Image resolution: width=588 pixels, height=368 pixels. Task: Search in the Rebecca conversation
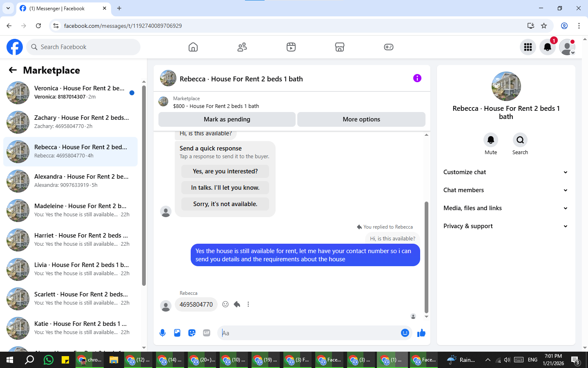tap(520, 140)
